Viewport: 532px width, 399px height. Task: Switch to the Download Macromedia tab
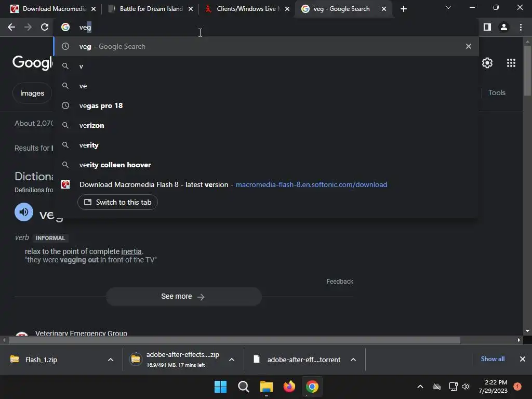pyautogui.click(x=51, y=9)
